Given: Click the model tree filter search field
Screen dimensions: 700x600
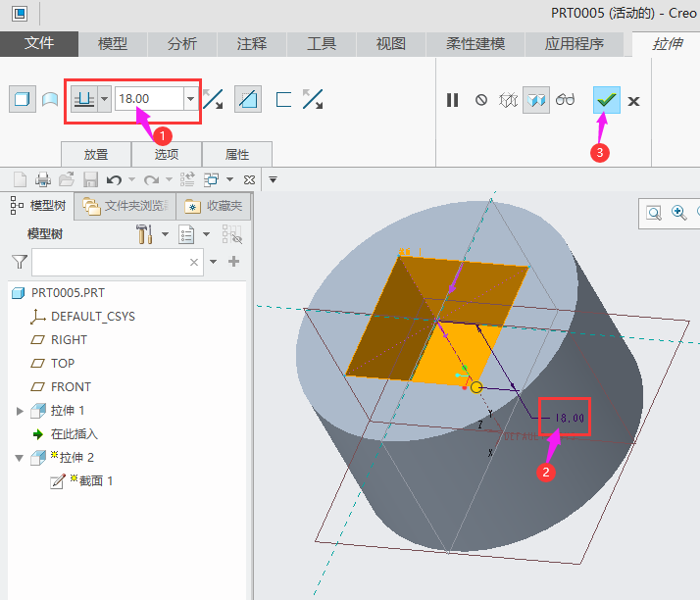Looking at the screenshot, I should tap(113, 262).
